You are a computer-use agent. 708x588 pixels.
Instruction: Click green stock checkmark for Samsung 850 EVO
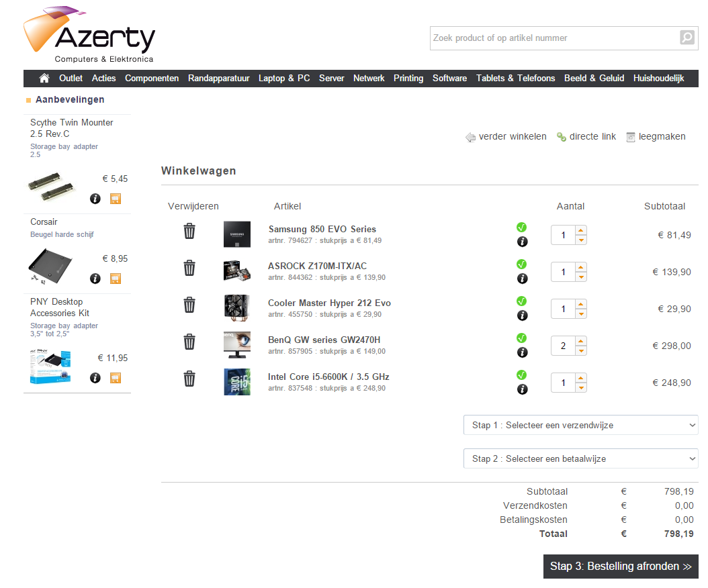(521, 227)
